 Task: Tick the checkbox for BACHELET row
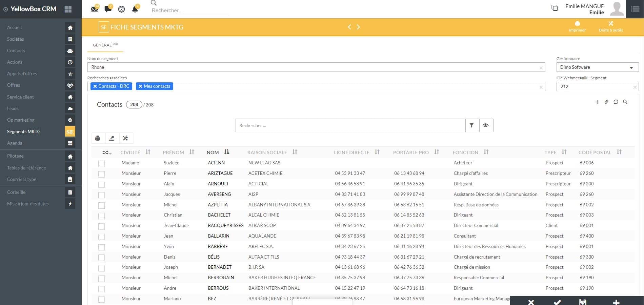pyautogui.click(x=101, y=216)
